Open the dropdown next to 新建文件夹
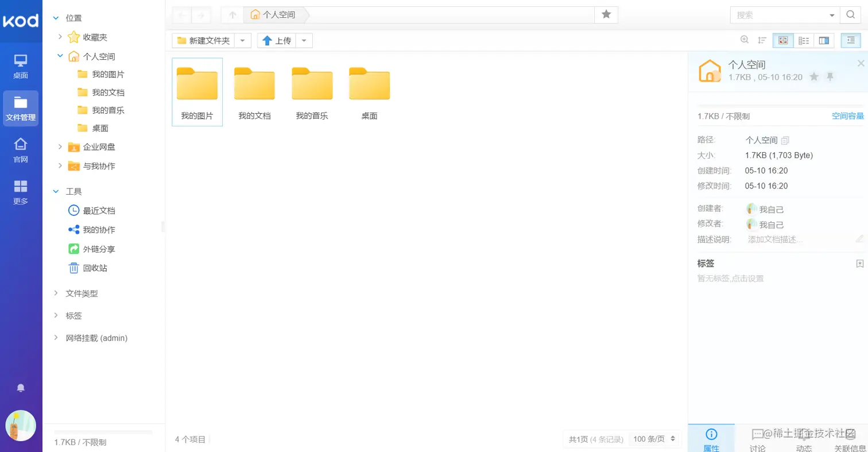The width and height of the screenshot is (868, 452). pos(243,41)
